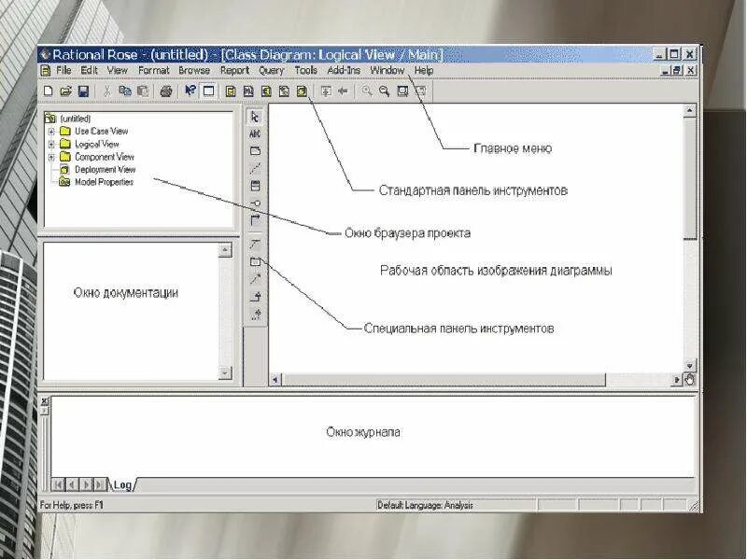Zoom in with the magnifier plus icon
The image size is (747, 560).
[x=366, y=91]
